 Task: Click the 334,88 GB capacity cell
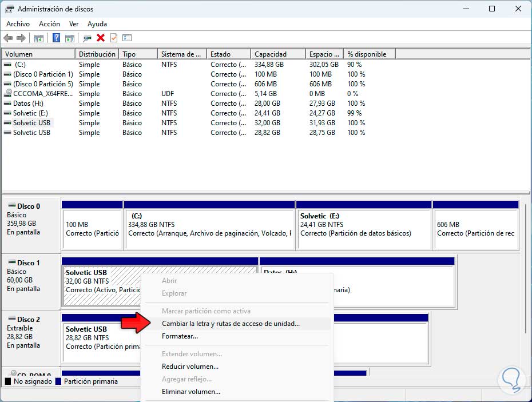(269, 65)
